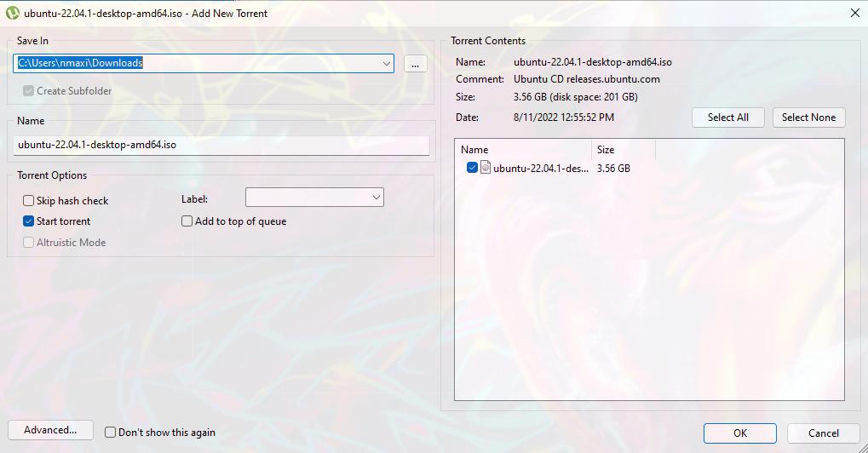Tick Don't show this again checkbox
The image size is (868, 453).
click(110, 432)
